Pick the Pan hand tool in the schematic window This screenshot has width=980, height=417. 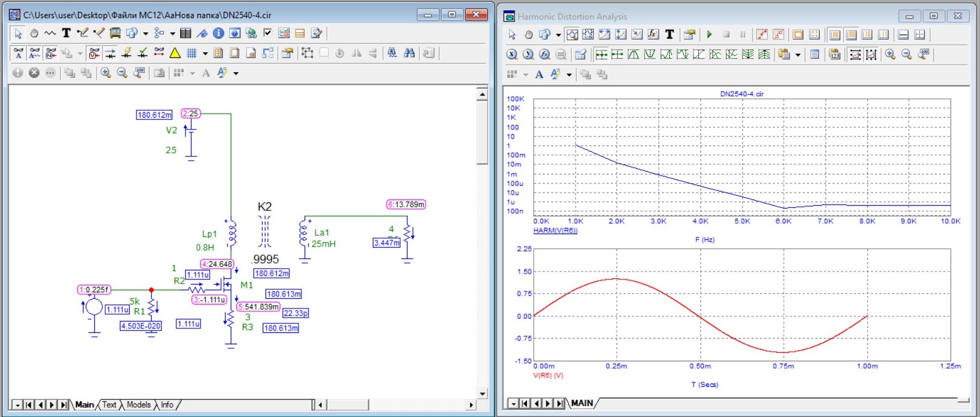(34, 34)
